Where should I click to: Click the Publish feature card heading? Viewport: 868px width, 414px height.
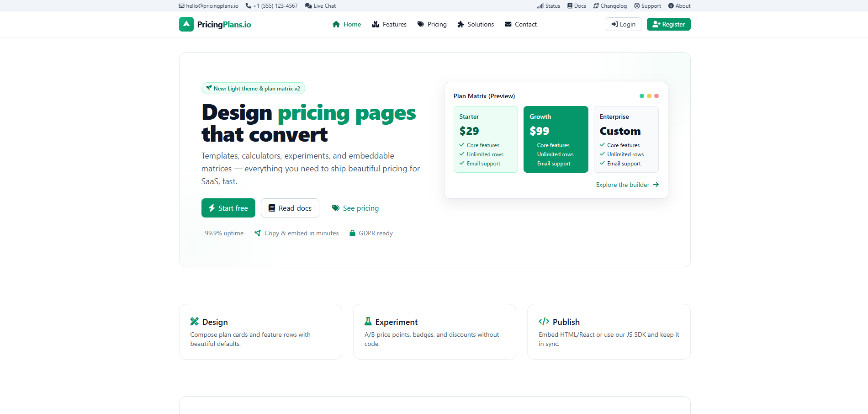[566, 322]
